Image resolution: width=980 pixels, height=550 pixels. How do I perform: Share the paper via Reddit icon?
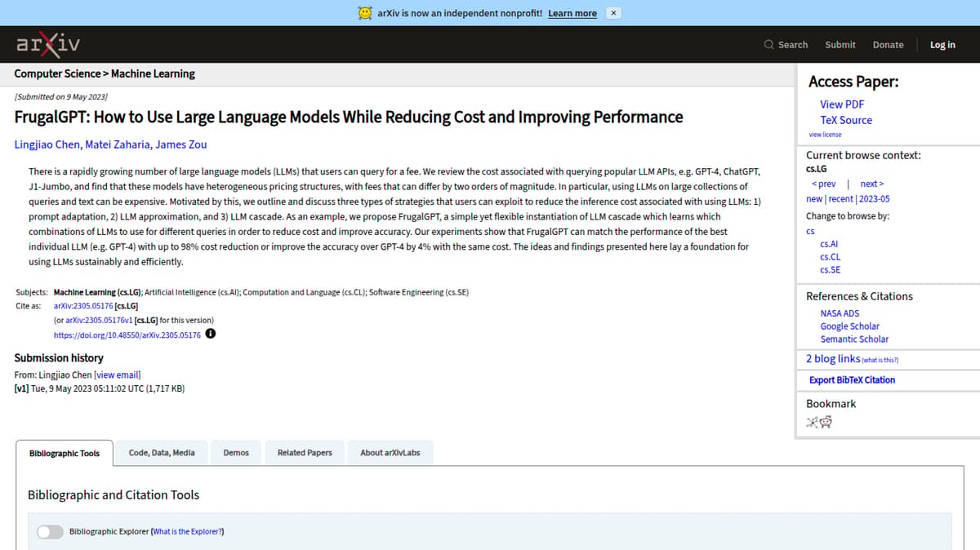click(x=826, y=422)
